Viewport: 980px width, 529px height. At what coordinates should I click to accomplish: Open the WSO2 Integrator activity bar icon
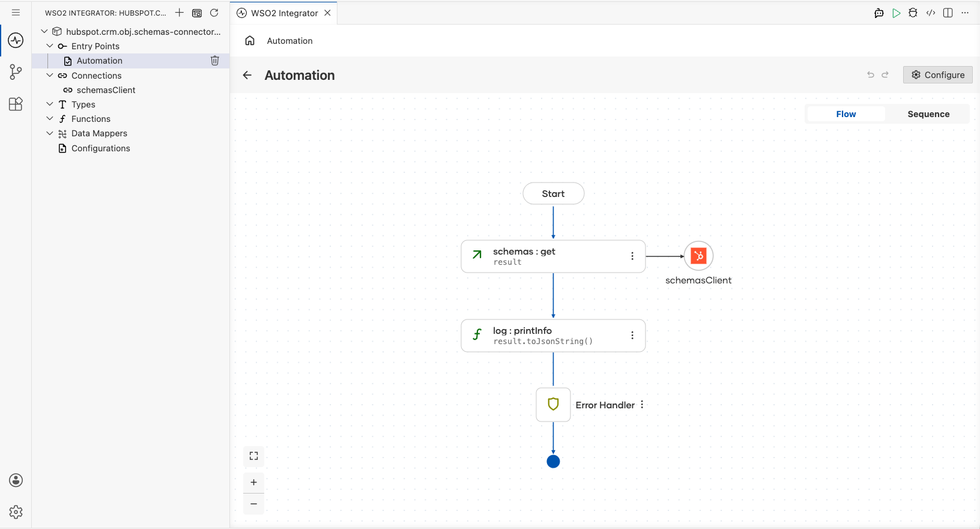(16, 40)
